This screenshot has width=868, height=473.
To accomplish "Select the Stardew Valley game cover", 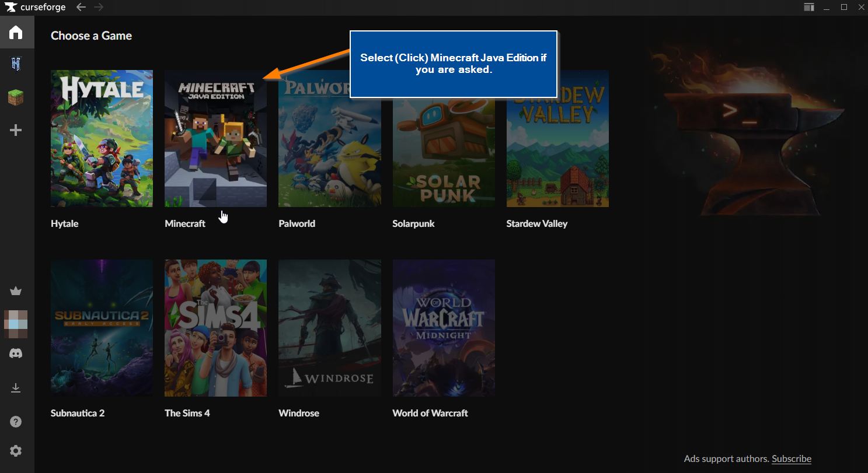I will (x=557, y=138).
